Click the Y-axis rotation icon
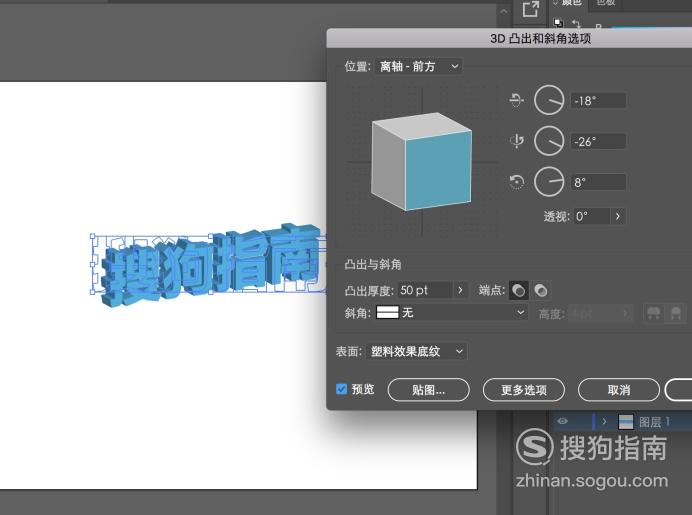 516,141
